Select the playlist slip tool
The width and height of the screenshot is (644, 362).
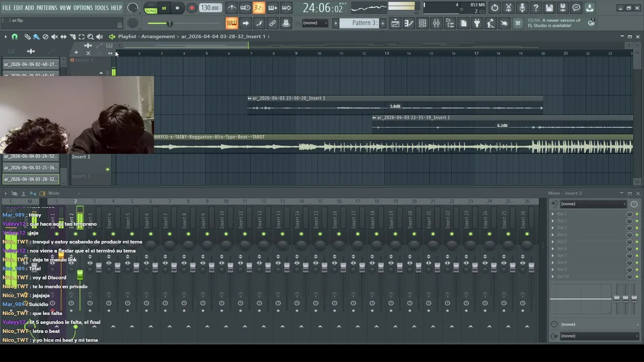pos(63,37)
